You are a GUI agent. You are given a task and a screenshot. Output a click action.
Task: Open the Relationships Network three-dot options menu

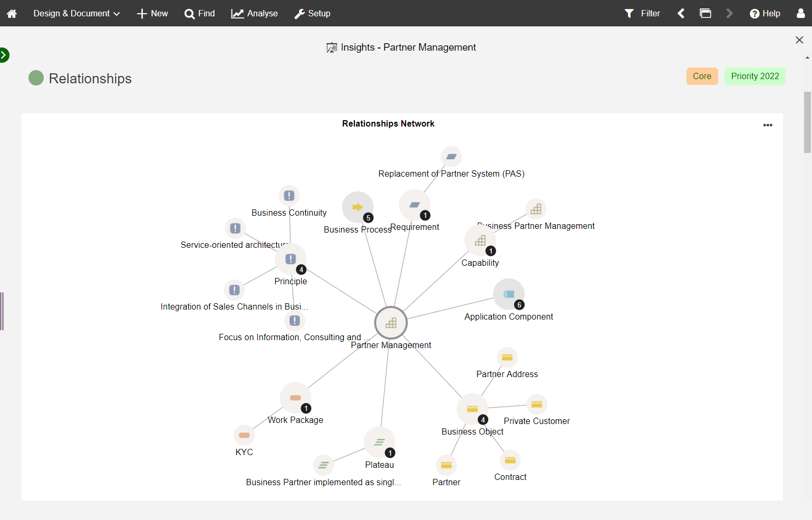click(x=768, y=125)
